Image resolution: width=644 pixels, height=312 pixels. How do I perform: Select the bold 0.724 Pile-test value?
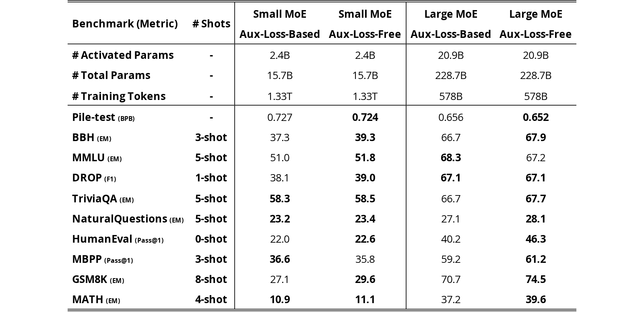click(365, 117)
